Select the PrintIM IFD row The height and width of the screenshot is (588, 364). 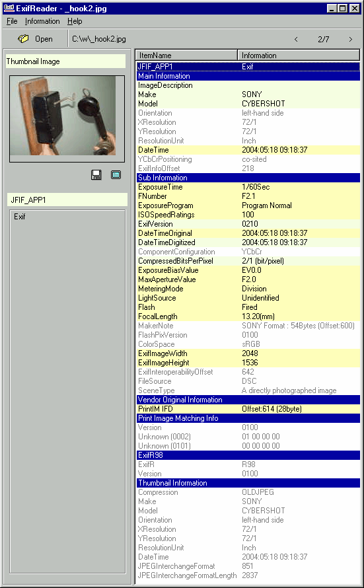click(x=248, y=409)
